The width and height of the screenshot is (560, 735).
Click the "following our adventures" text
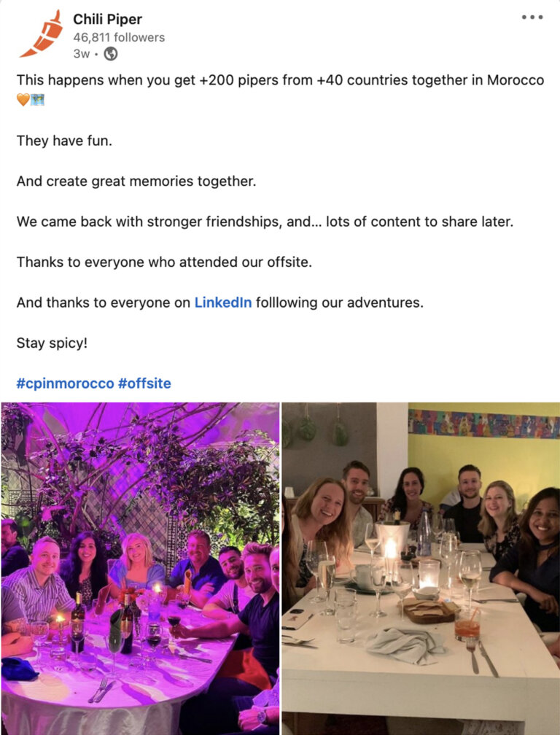point(340,302)
